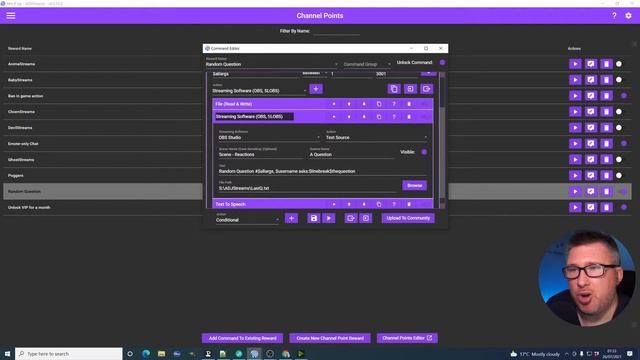Test-run the Unlock VIP for a month command
640x360 pixels.
(x=575, y=207)
